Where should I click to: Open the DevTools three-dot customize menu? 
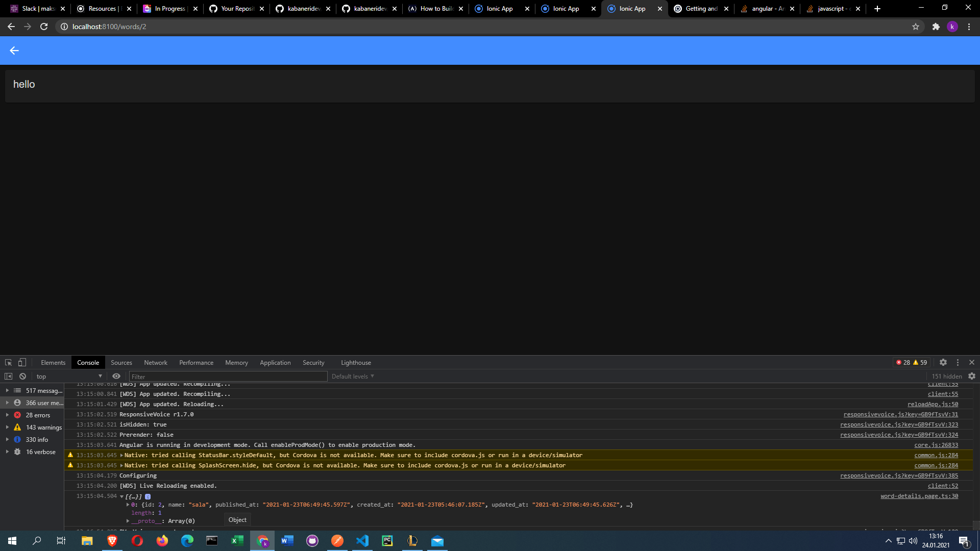[x=958, y=362]
